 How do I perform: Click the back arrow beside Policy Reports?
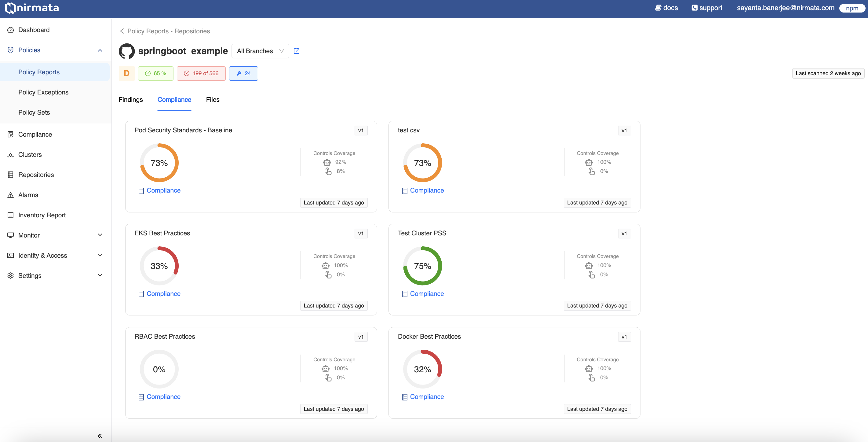122,31
